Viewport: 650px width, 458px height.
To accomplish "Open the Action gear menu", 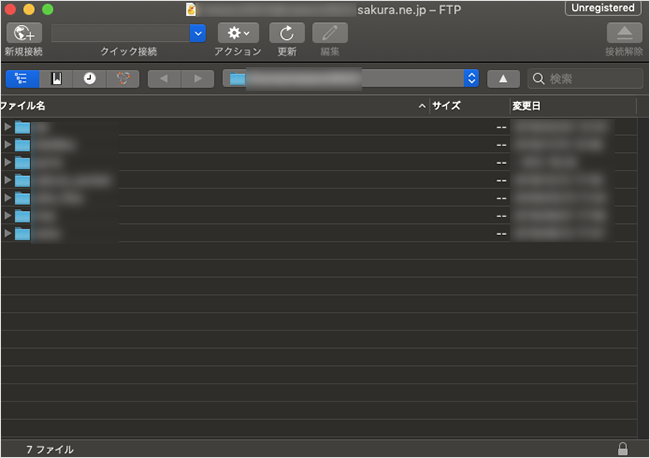I will click(x=238, y=32).
